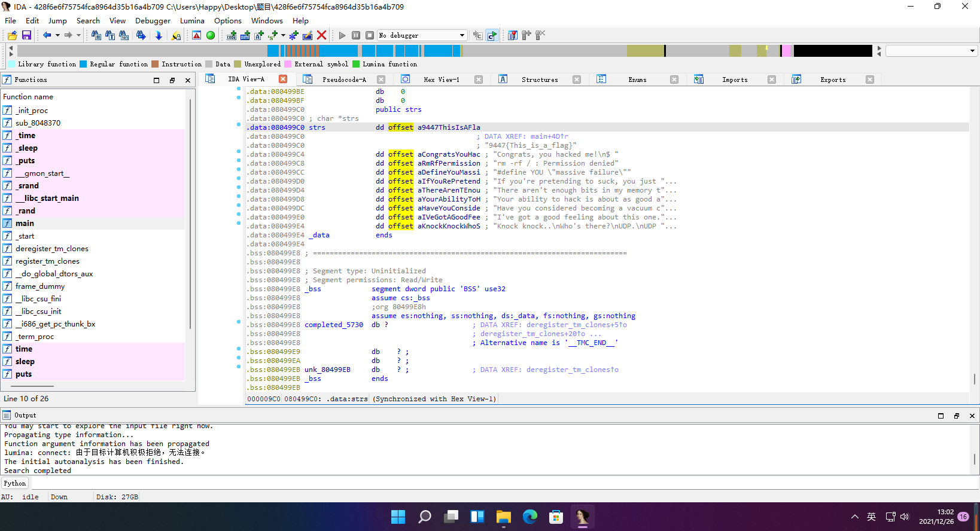Click the red X delete icon in toolbar
The image size is (980, 531).
coord(321,35)
